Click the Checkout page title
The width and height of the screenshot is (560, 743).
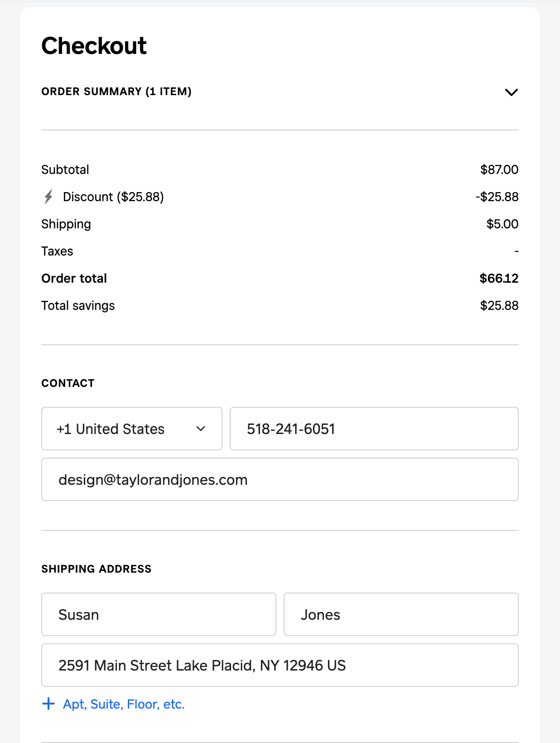(94, 46)
